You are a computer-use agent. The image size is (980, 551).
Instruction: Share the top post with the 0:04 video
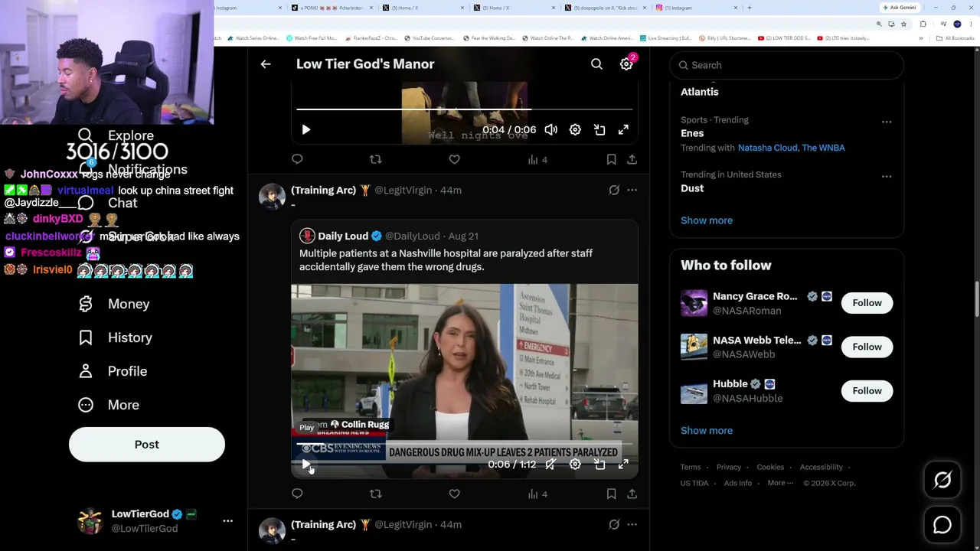coord(632,159)
